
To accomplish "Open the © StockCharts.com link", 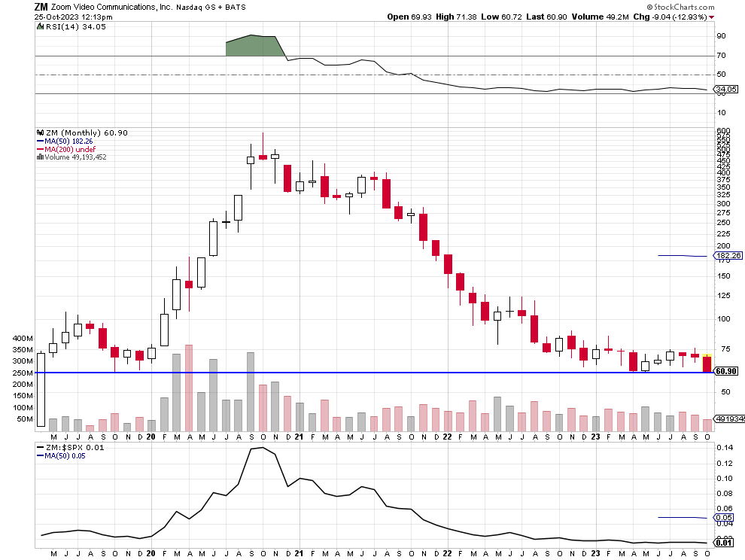I will pos(682,8).
